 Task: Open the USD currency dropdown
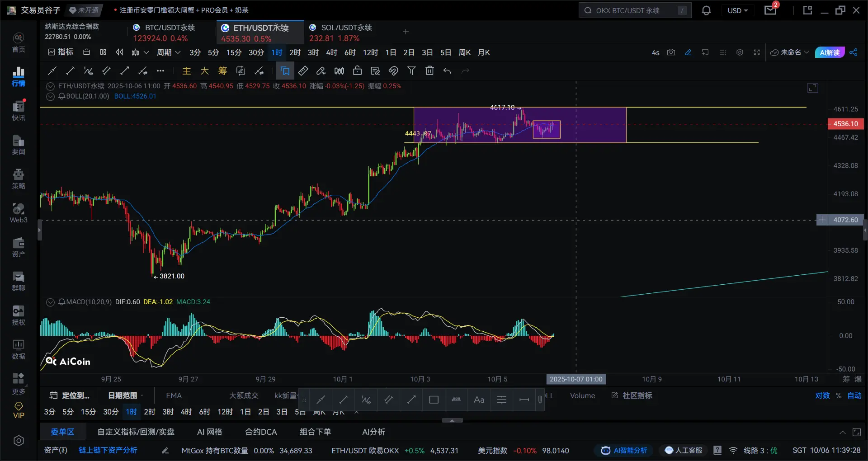coord(738,10)
